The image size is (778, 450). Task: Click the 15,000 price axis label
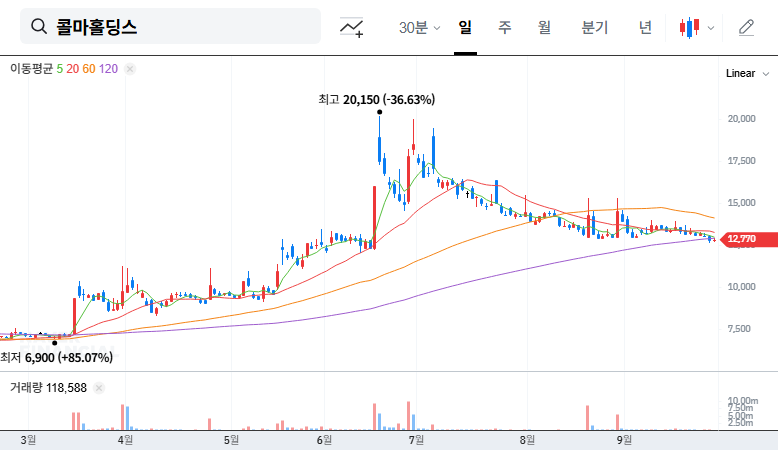[x=741, y=203]
